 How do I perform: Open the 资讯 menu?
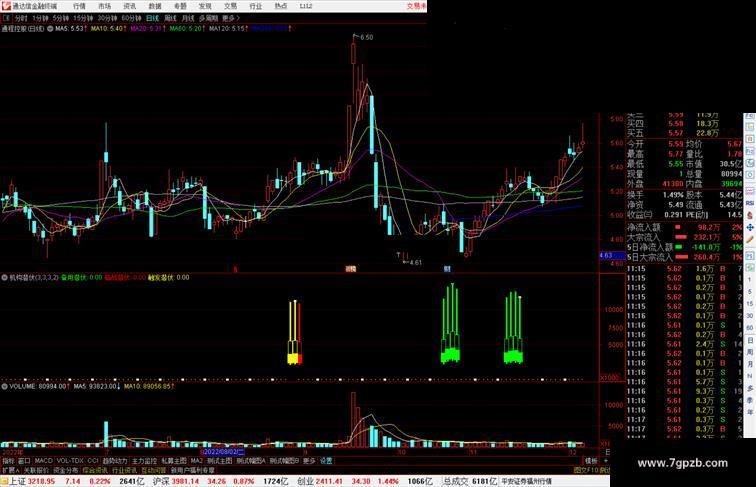point(129,6)
